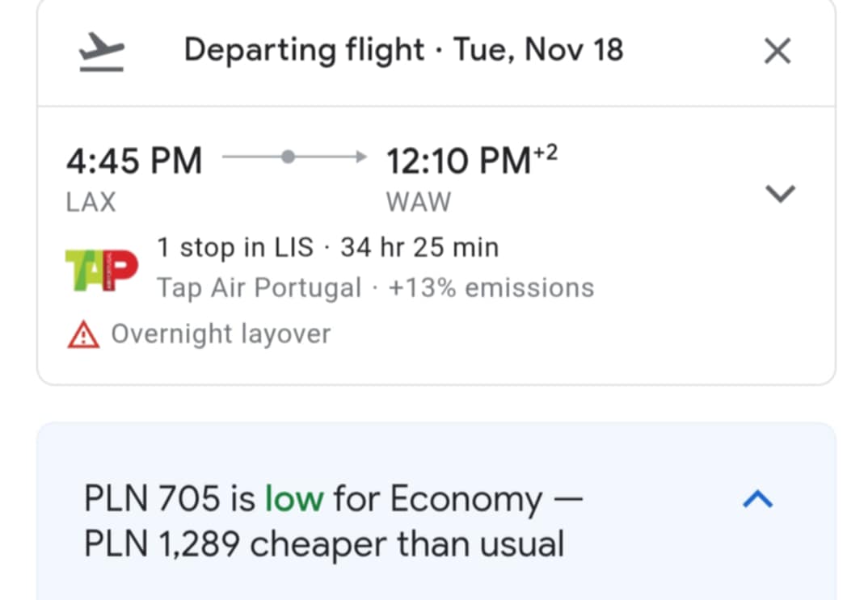Click the 'Departing flight · Tue, Nov 18' header
The height and width of the screenshot is (600, 868).
(x=403, y=50)
